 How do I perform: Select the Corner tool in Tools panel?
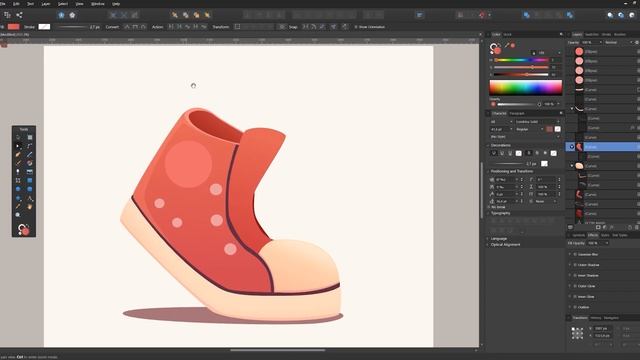pyautogui.click(x=29, y=146)
